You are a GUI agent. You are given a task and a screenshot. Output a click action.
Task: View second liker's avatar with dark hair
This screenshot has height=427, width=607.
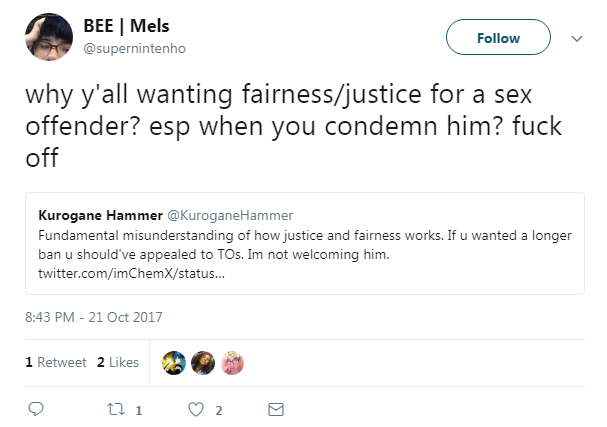coord(203,363)
